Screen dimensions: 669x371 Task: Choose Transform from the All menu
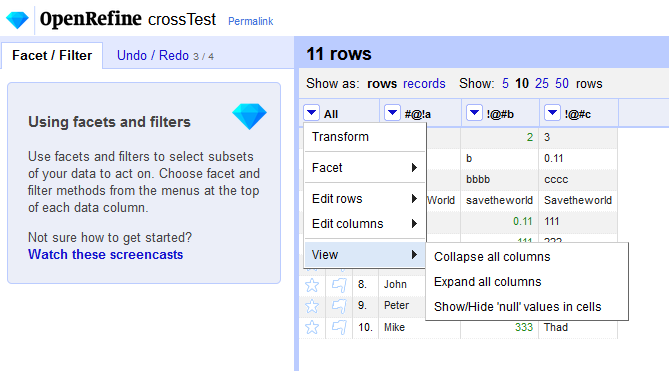tap(365, 137)
